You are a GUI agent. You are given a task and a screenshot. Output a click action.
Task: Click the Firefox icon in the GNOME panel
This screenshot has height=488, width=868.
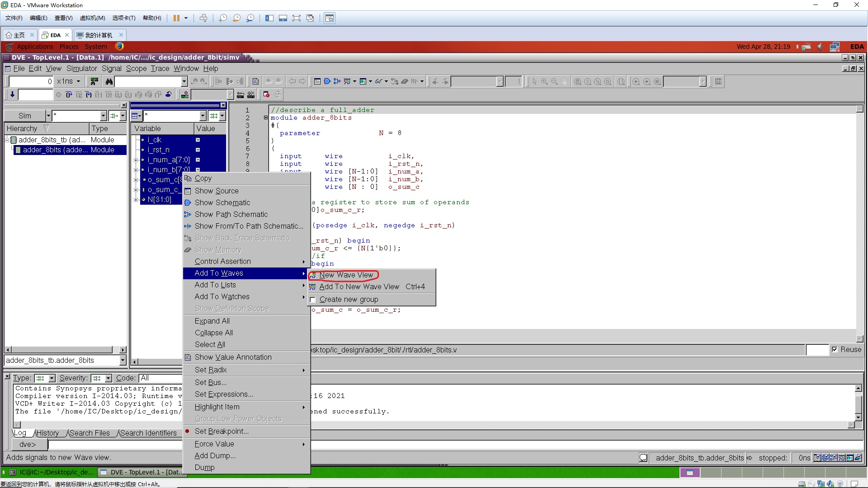119,46
